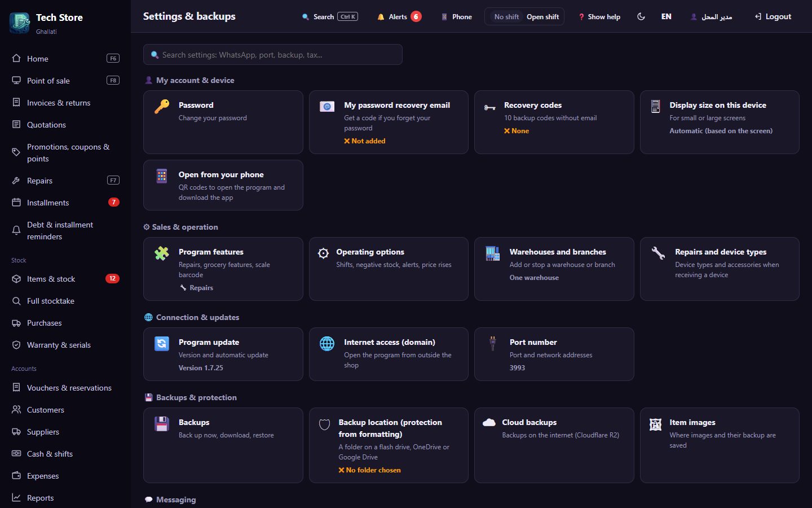The width and height of the screenshot is (812, 508).
Task: Open the Installments section
Action: 65,203
